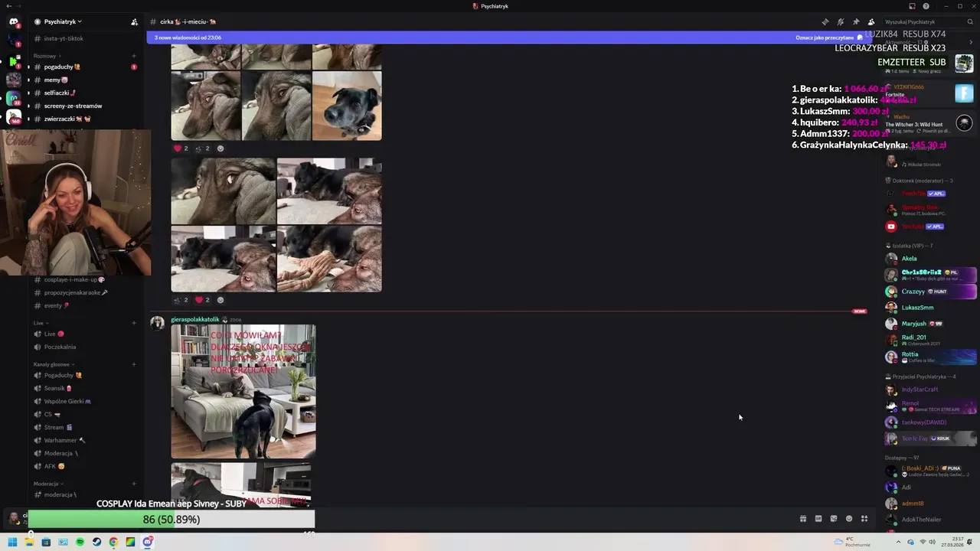Launch Steam from the taskbar
The width and height of the screenshot is (980, 551).
(96, 542)
